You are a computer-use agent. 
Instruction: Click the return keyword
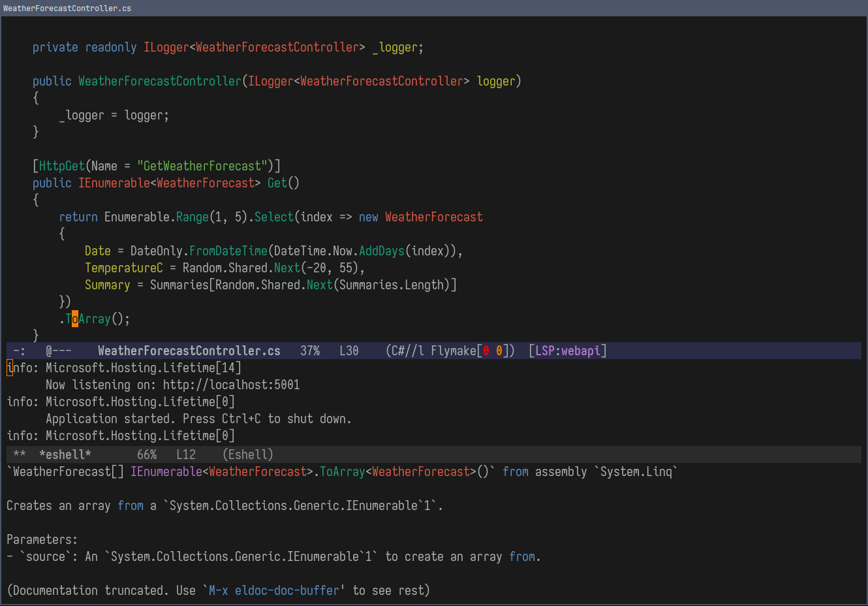(x=78, y=217)
